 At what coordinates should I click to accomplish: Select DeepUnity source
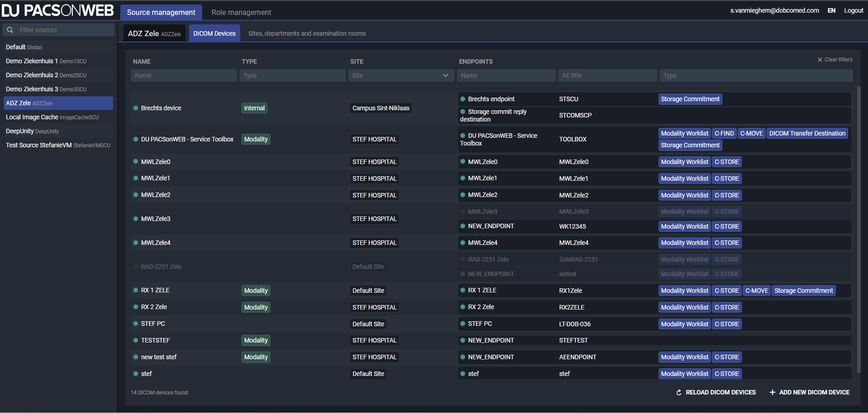[x=58, y=131]
